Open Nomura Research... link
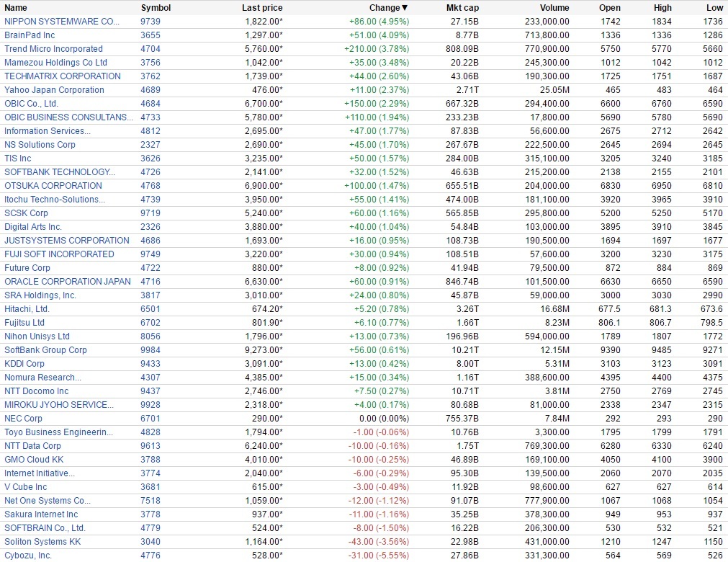The image size is (728, 562). (x=42, y=378)
